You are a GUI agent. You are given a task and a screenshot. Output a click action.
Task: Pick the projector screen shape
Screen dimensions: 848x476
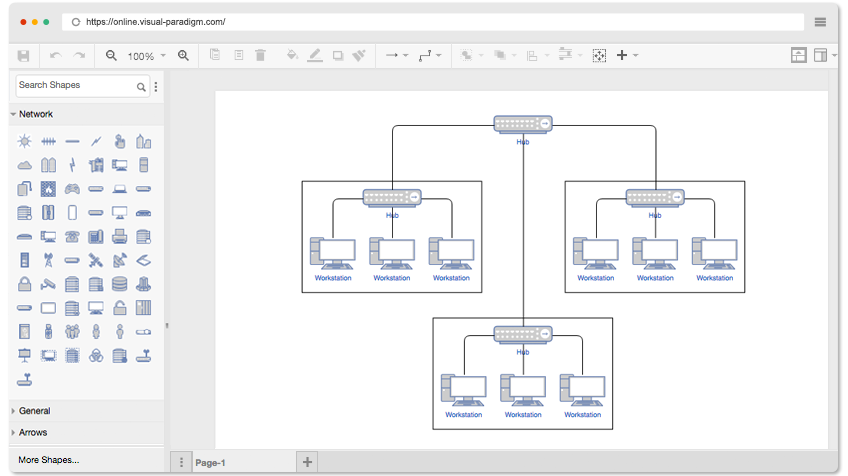[x=24, y=355]
